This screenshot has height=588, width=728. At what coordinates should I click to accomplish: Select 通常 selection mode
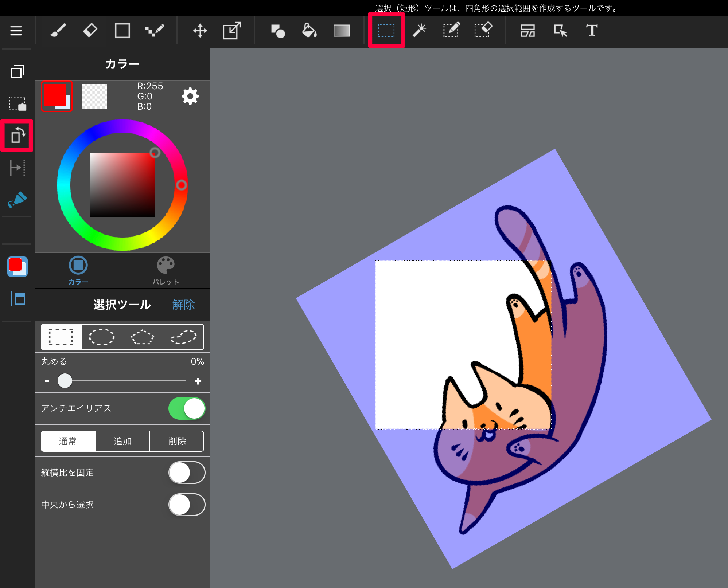(x=68, y=441)
